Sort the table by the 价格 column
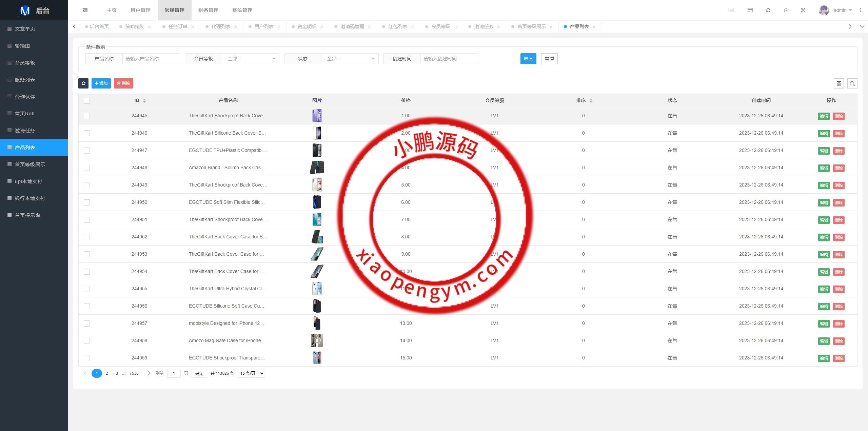The width and height of the screenshot is (868, 431). click(406, 100)
